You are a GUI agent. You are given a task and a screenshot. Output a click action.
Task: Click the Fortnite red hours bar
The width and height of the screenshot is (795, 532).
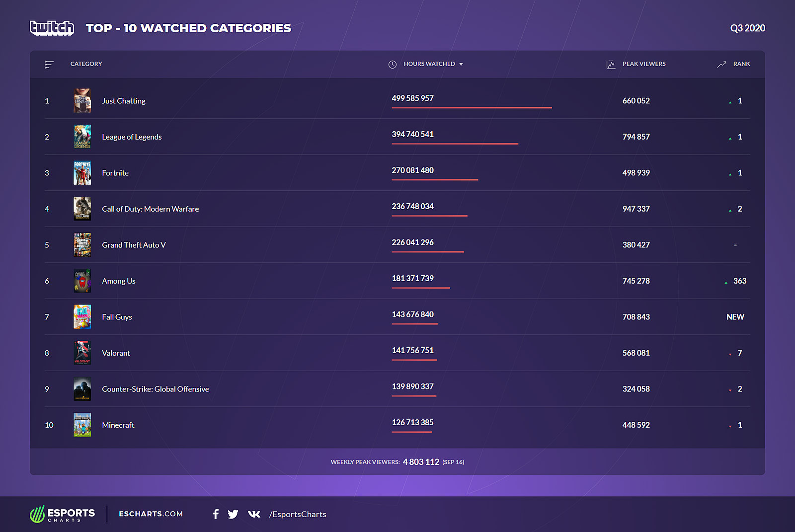[x=435, y=180]
